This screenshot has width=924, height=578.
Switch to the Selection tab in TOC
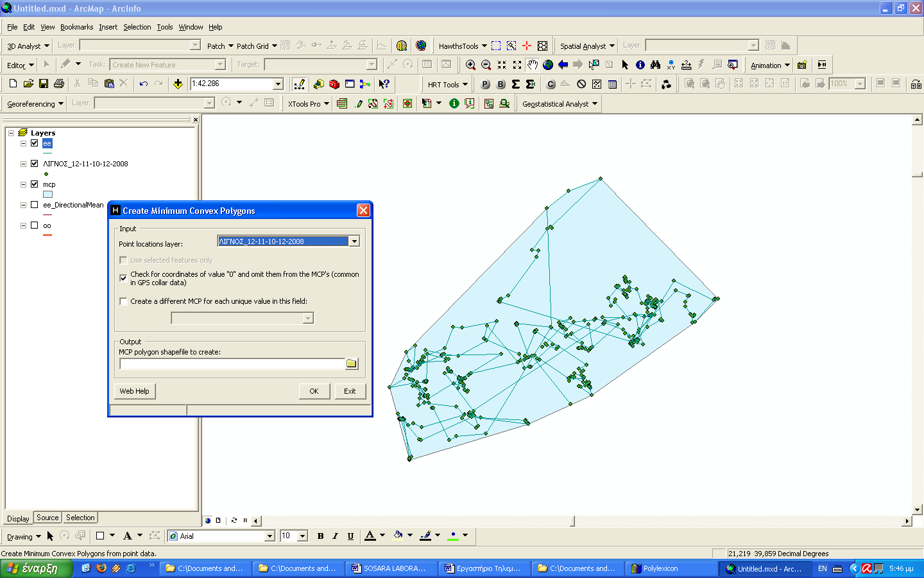tap(80, 518)
